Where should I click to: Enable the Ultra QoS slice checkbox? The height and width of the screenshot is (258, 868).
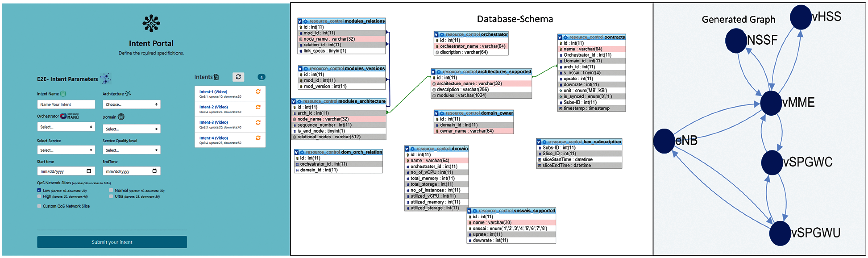coord(111,196)
